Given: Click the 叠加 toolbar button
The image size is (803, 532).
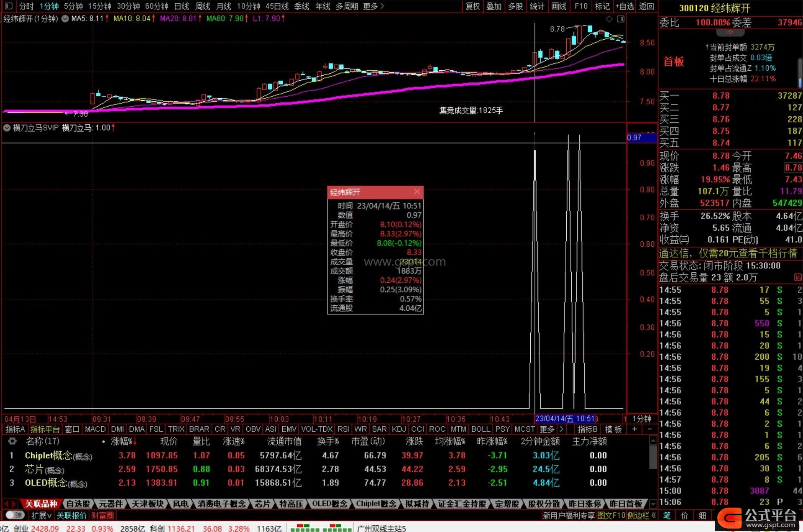Looking at the screenshot, I should coord(494,6).
